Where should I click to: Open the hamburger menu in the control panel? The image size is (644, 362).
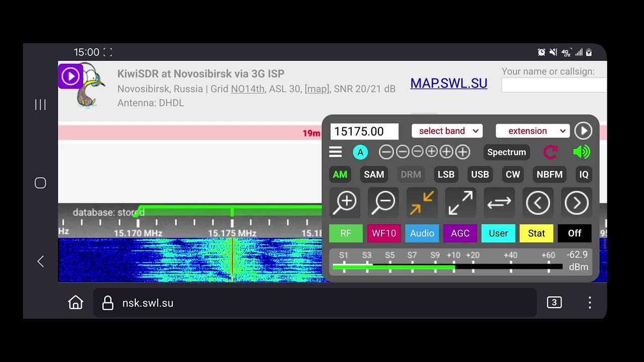(336, 152)
